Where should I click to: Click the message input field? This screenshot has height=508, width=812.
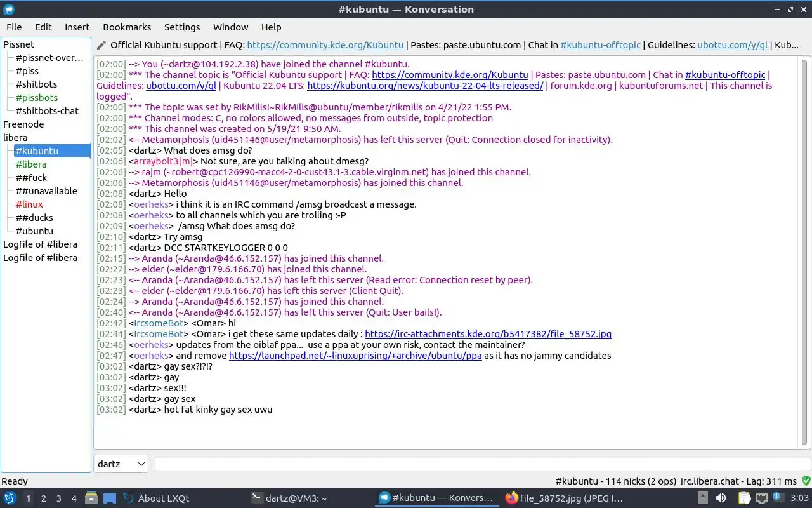pos(482,464)
